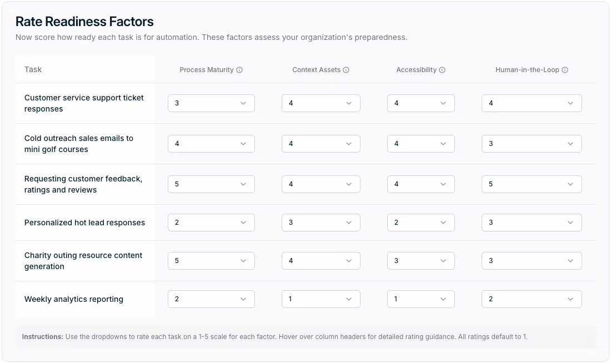Image resolution: width=611 pixels, height=364 pixels.
Task: Click the Context Assets info icon
Action: coord(346,70)
